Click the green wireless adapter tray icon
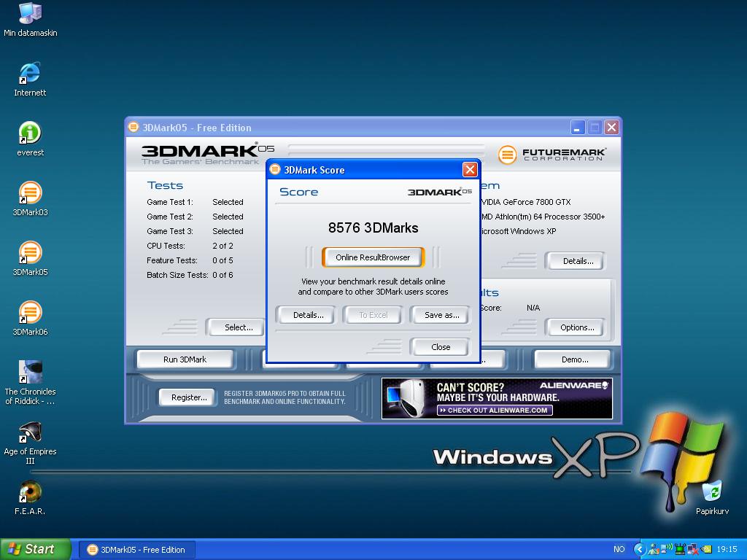Image resolution: width=747 pixels, height=560 pixels. coord(681,549)
